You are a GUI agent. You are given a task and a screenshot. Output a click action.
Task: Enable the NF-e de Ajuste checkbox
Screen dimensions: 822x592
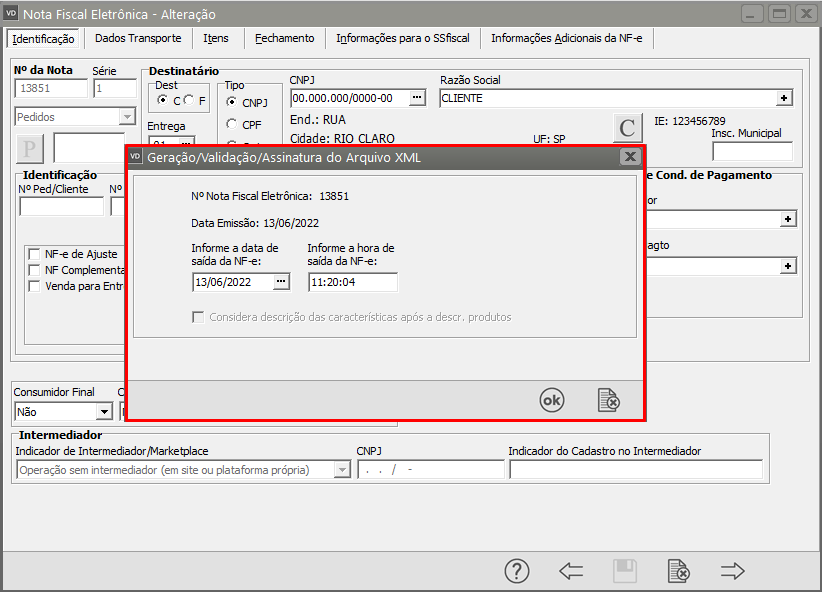[x=36, y=254]
